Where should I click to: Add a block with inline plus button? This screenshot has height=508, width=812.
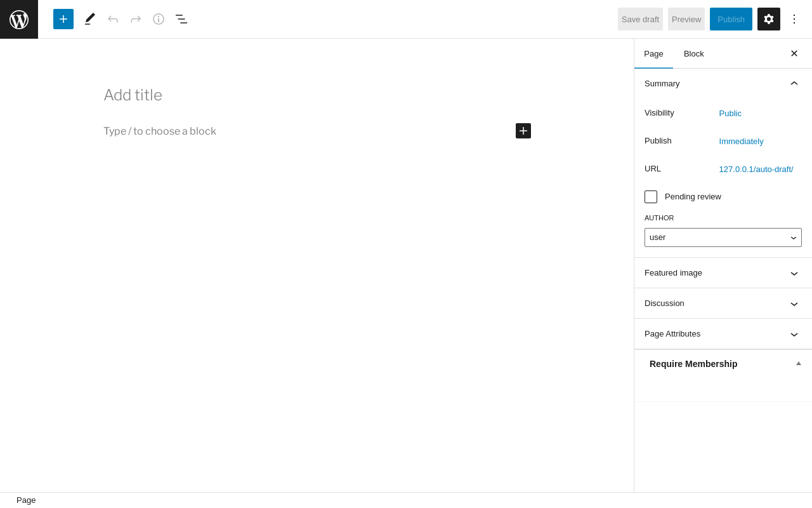(x=523, y=131)
